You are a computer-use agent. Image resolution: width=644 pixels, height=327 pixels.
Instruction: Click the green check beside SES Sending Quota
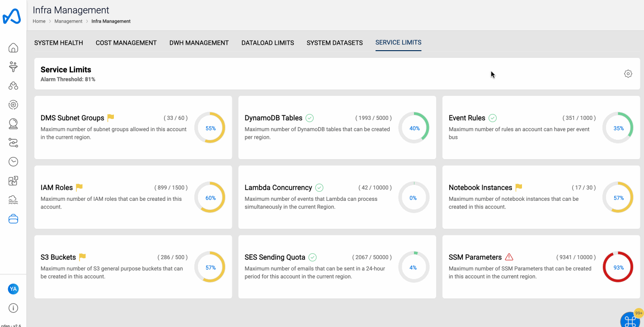(x=312, y=257)
